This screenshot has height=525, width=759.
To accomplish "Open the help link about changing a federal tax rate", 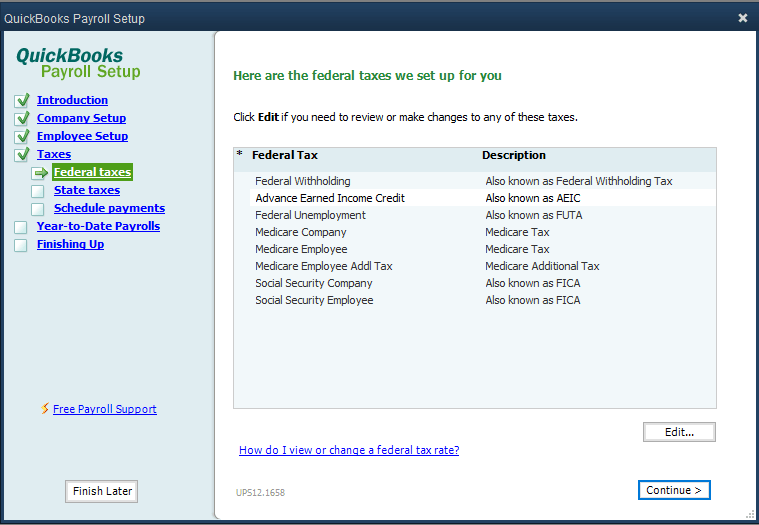I will (349, 450).
